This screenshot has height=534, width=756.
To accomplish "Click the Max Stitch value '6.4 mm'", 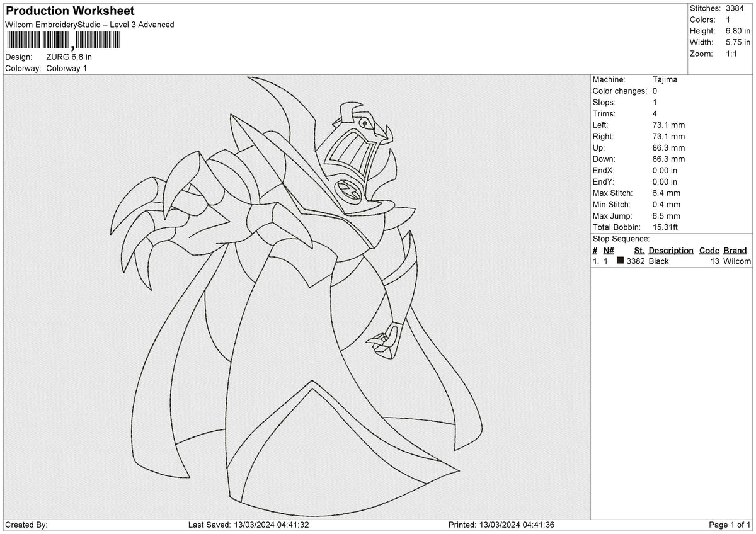I will click(667, 193).
